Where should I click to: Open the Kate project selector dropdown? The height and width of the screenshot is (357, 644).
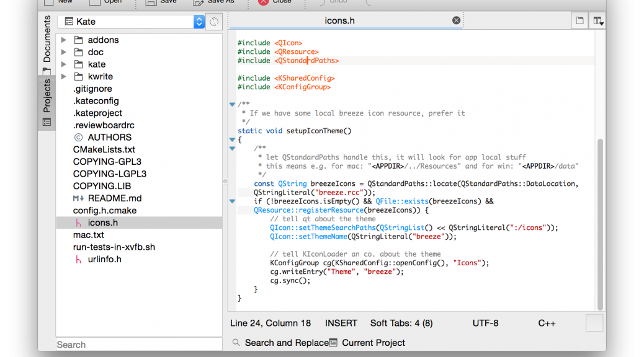[x=131, y=22]
